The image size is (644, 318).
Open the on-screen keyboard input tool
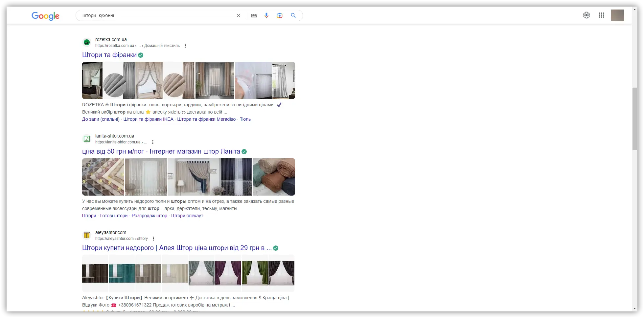[x=254, y=15]
